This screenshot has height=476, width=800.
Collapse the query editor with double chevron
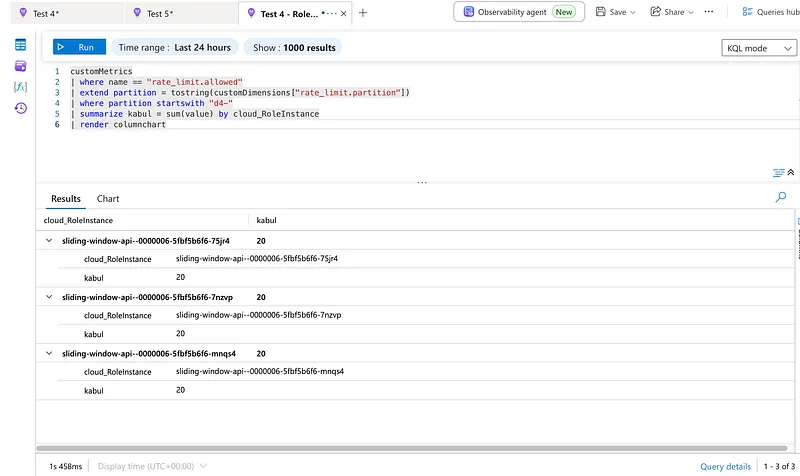791,172
